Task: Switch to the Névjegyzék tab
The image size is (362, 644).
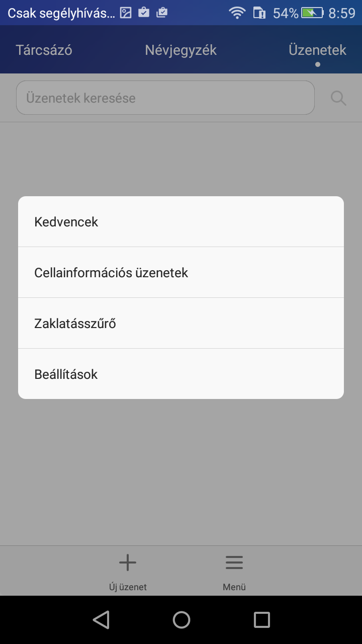Action: 180,50
